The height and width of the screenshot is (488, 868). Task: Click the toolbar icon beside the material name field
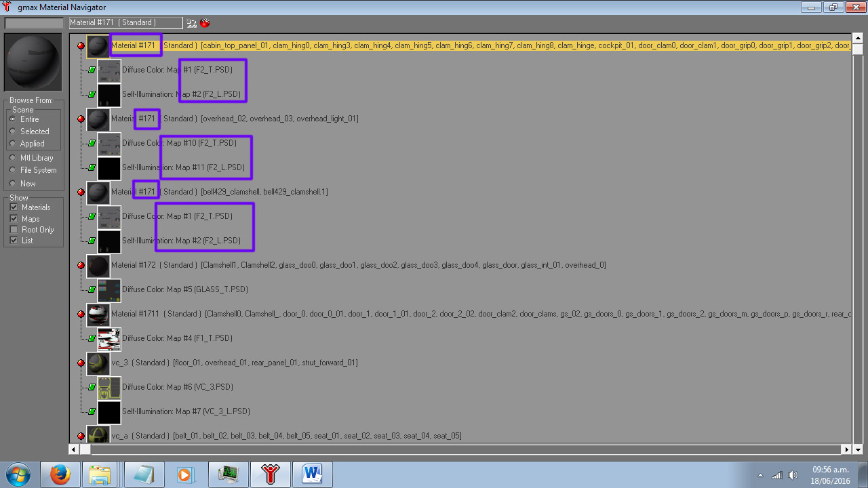point(192,23)
